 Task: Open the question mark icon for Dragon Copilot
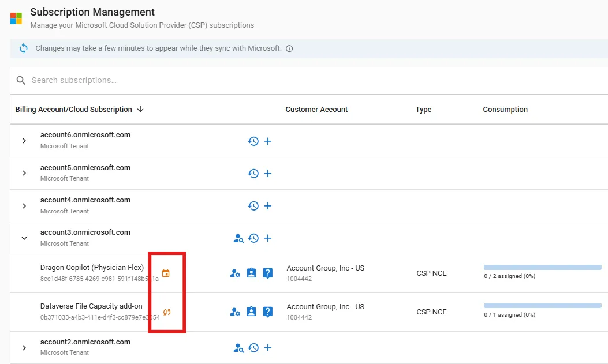[267, 273]
